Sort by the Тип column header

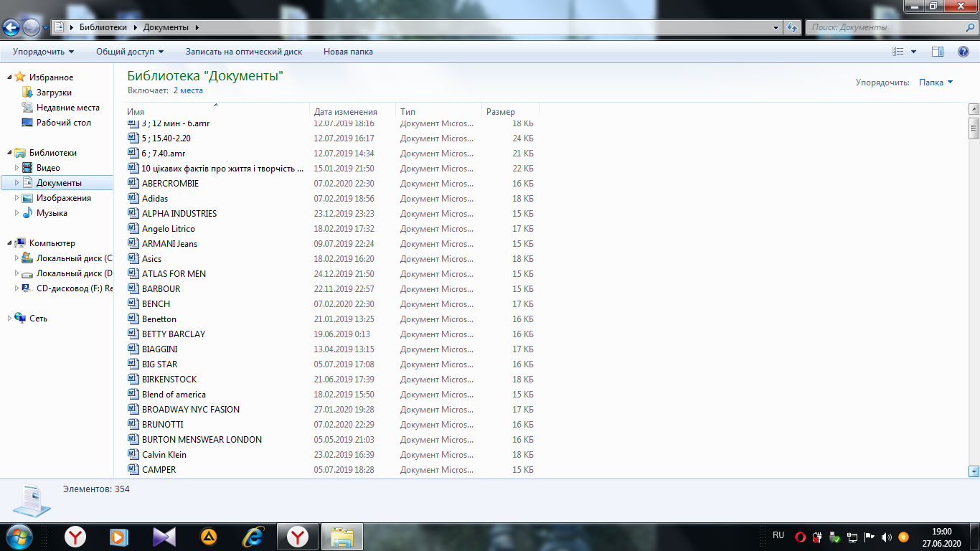click(439, 111)
